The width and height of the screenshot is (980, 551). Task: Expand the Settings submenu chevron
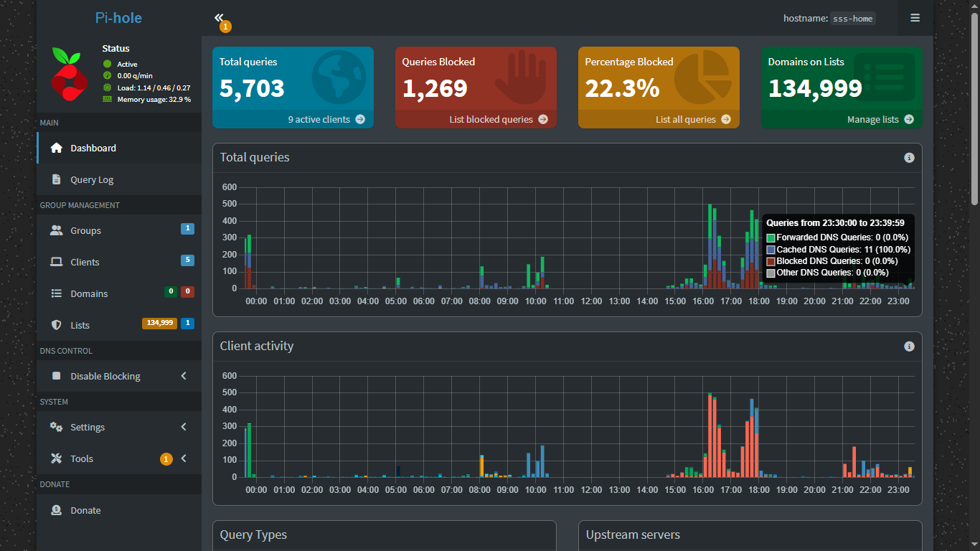coord(184,427)
